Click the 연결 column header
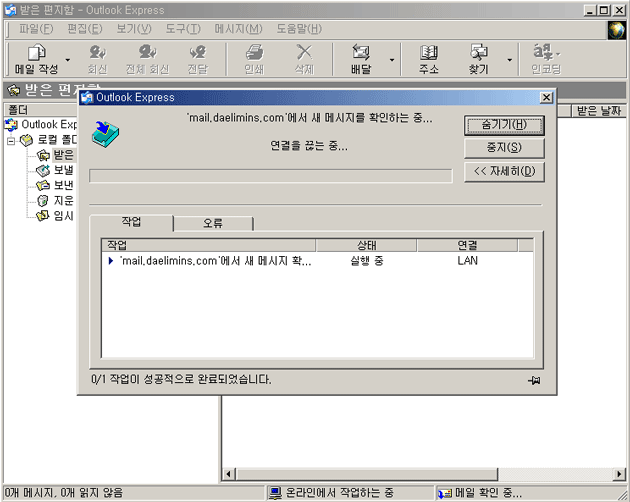630x502 pixels. (x=467, y=245)
